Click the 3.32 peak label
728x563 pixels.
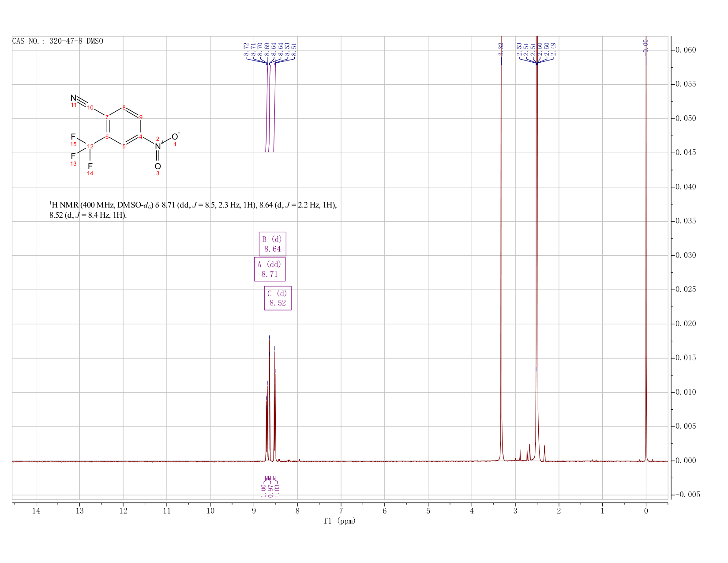(501, 49)
